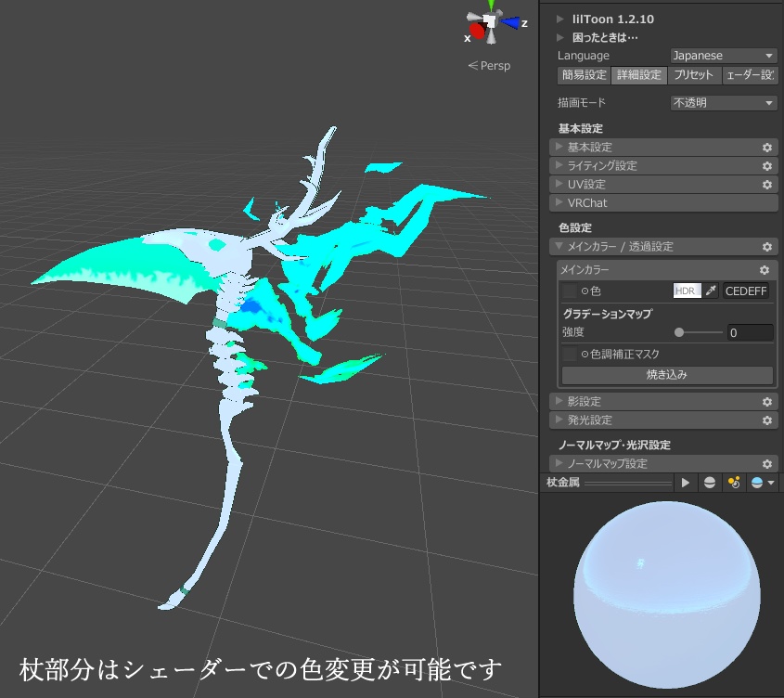Toggle the texture slot checkbox beside 色
Screen dimensions: 784x698
(569, 291)
